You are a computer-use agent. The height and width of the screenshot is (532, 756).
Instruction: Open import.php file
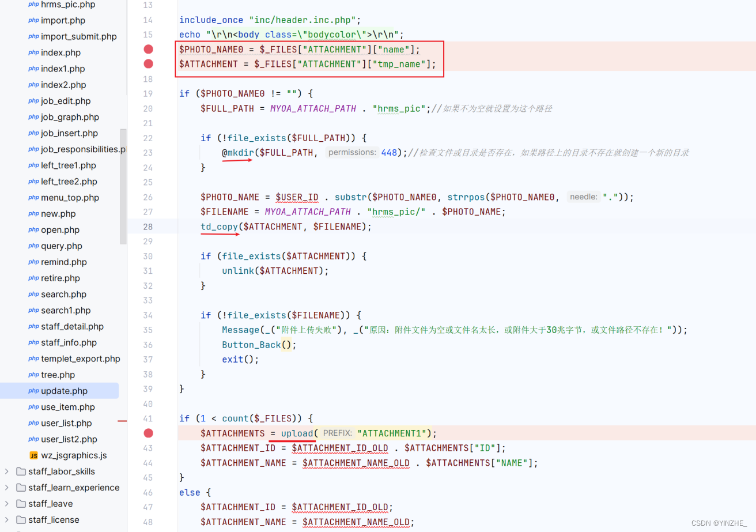(x=63, y=21)
